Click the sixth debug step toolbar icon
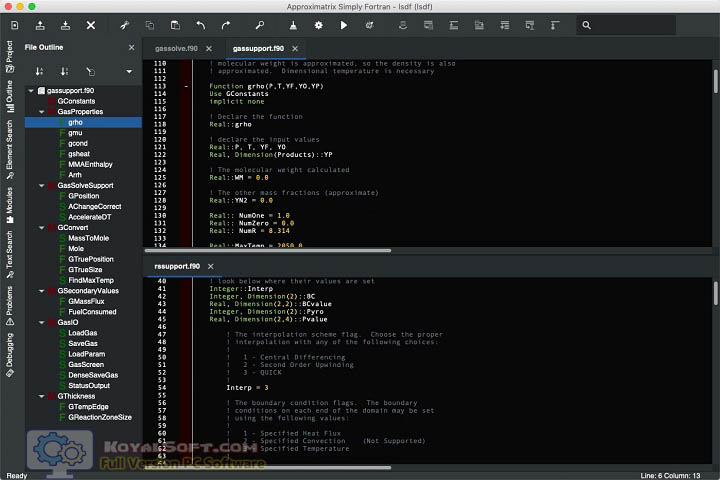 click(x=529, y=25)
